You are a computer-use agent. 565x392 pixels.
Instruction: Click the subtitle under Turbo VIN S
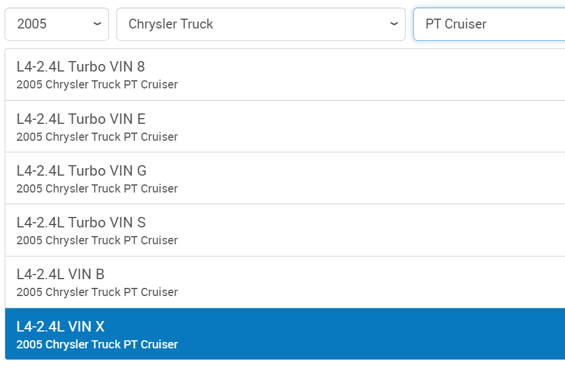click(97, 241)
